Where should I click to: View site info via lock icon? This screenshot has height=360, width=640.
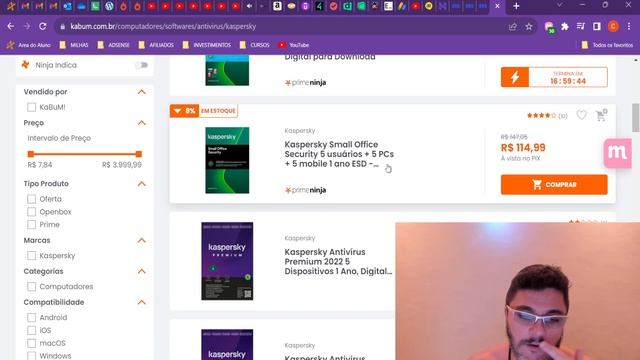tap(62, 27)
